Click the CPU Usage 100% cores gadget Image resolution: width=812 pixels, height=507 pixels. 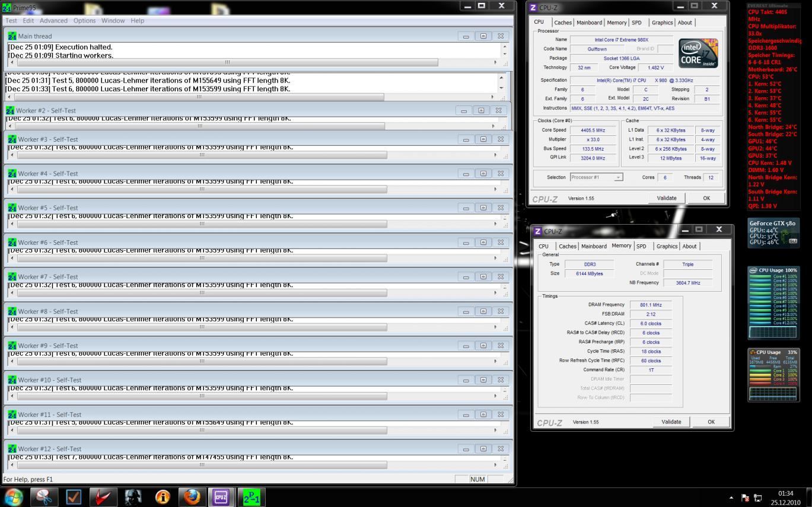773,302
